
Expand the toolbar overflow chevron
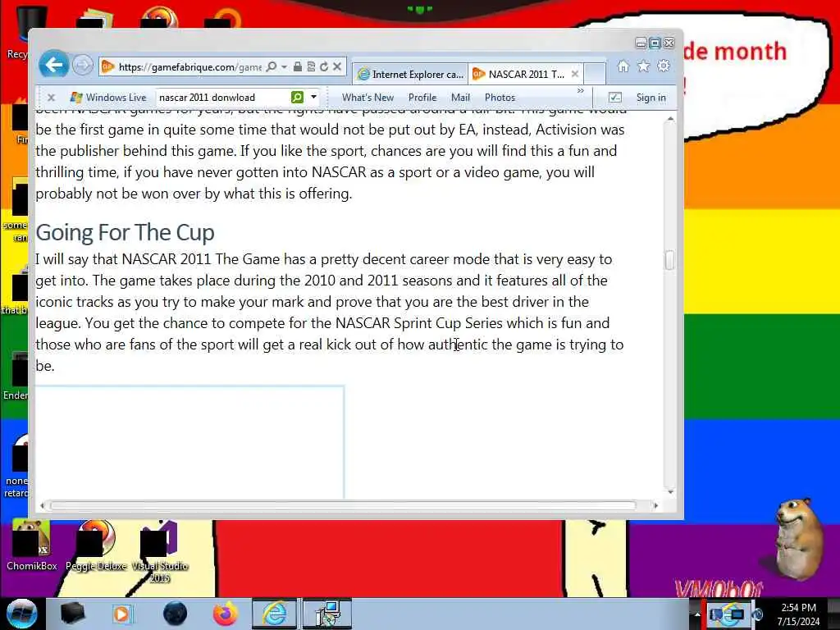pyautogui.click(x=580, y=91)
